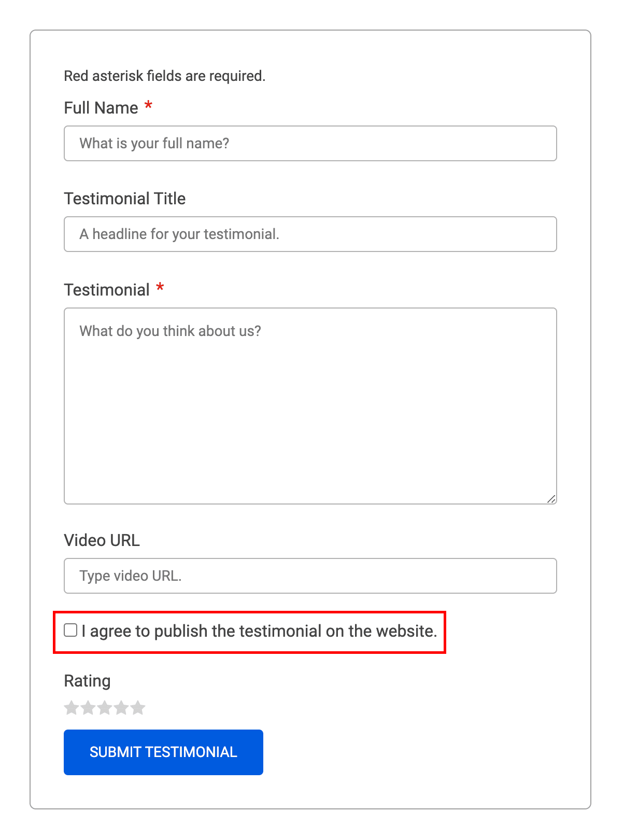Give a five-star rating

(138, 708)
